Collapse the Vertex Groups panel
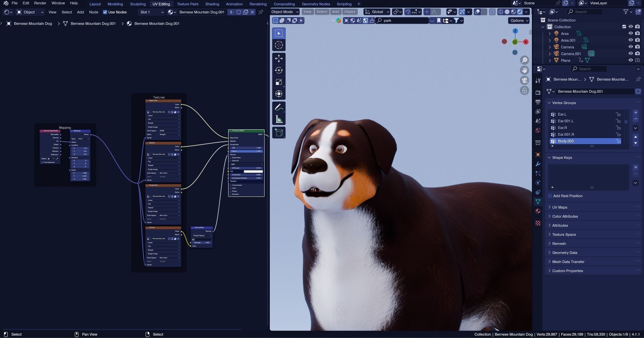Viewport: 644px width, 338px height. click(564, 103)
